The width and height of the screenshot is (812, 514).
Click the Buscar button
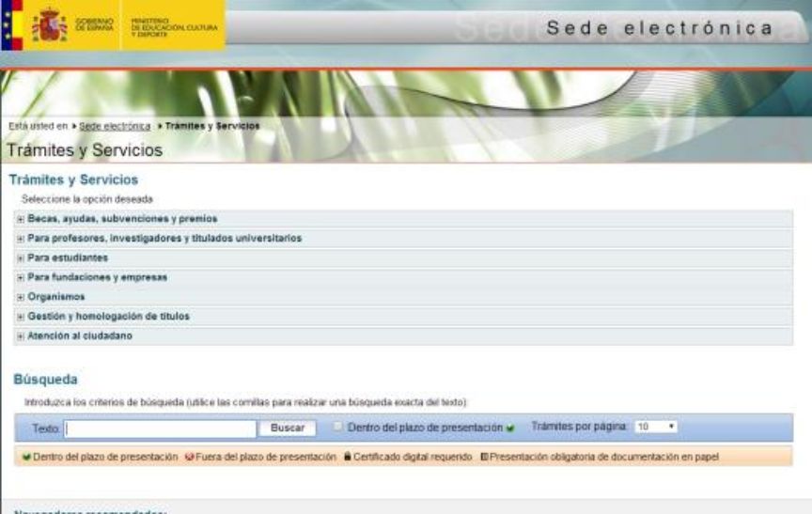pos(288,428)
